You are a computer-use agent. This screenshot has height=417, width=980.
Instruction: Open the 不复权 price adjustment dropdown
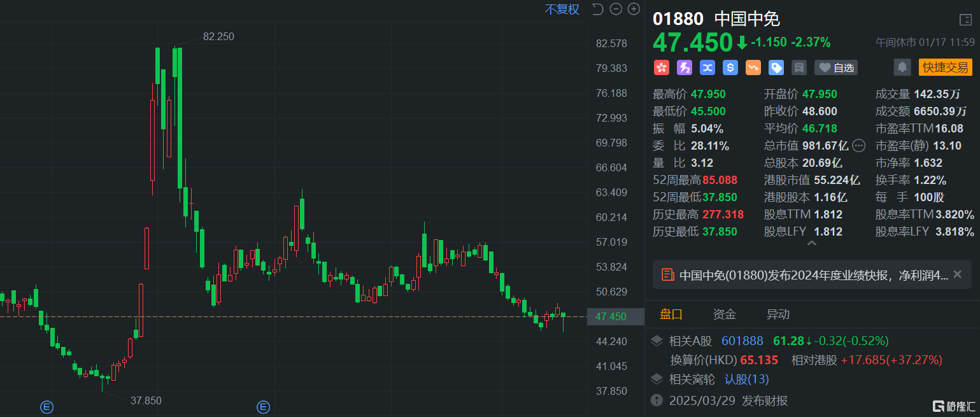[562, 9]
